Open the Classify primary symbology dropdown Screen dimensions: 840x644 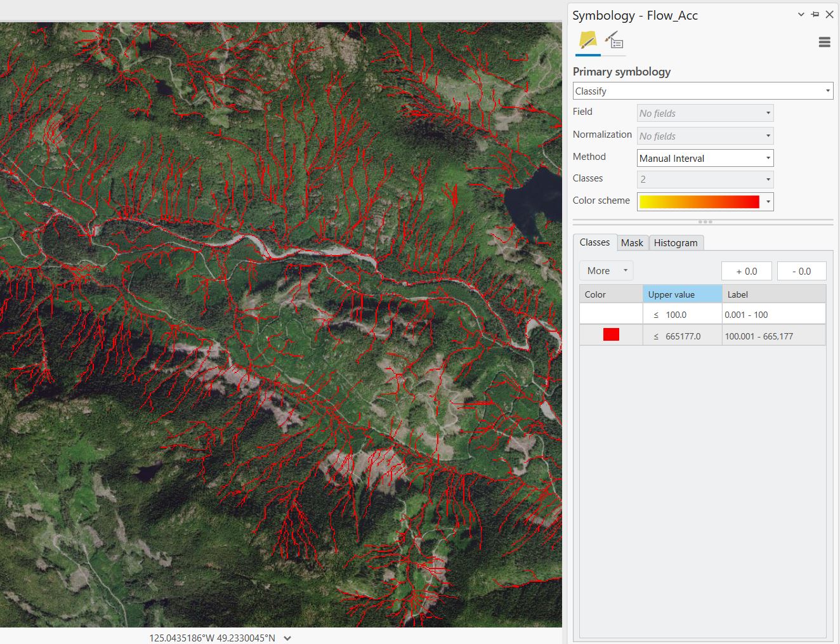pyautogui.click(x=702, y=91)
